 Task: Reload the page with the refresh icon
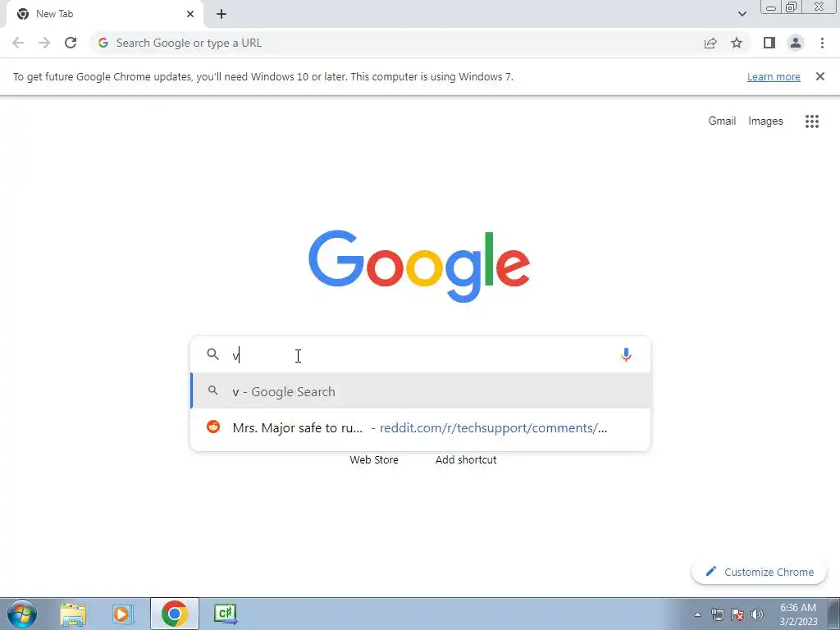click(71, 43)
